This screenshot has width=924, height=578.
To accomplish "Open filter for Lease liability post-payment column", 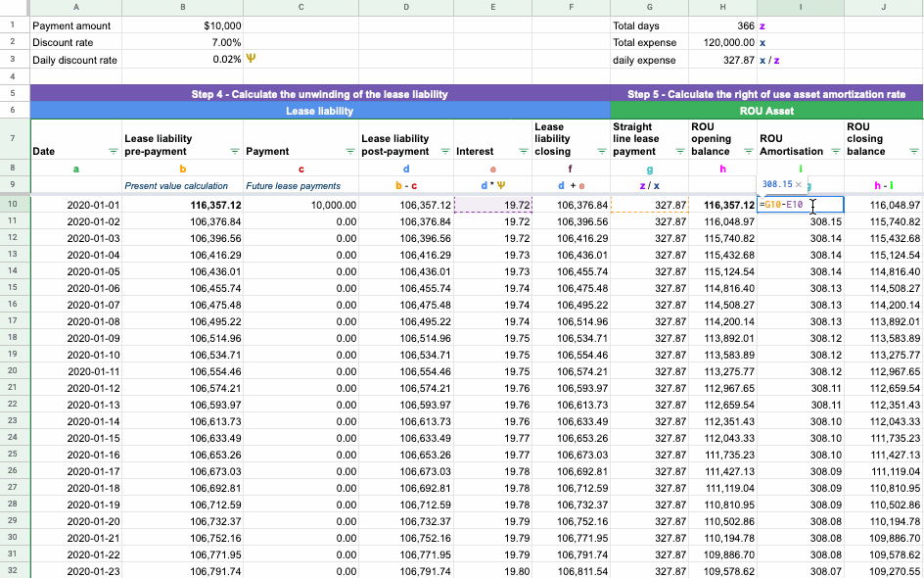I will [445, 152].
